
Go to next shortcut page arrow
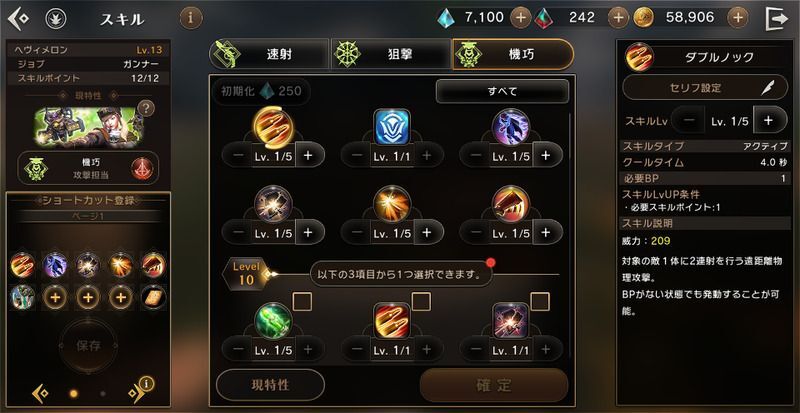coord(137,393)
